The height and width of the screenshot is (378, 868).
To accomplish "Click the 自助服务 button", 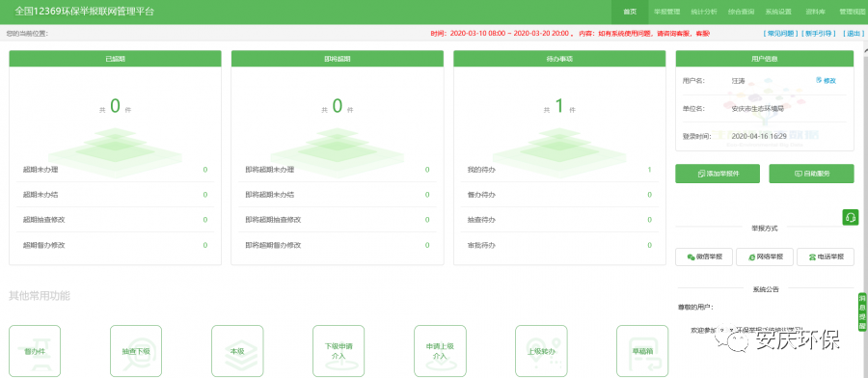I will 811,174.
